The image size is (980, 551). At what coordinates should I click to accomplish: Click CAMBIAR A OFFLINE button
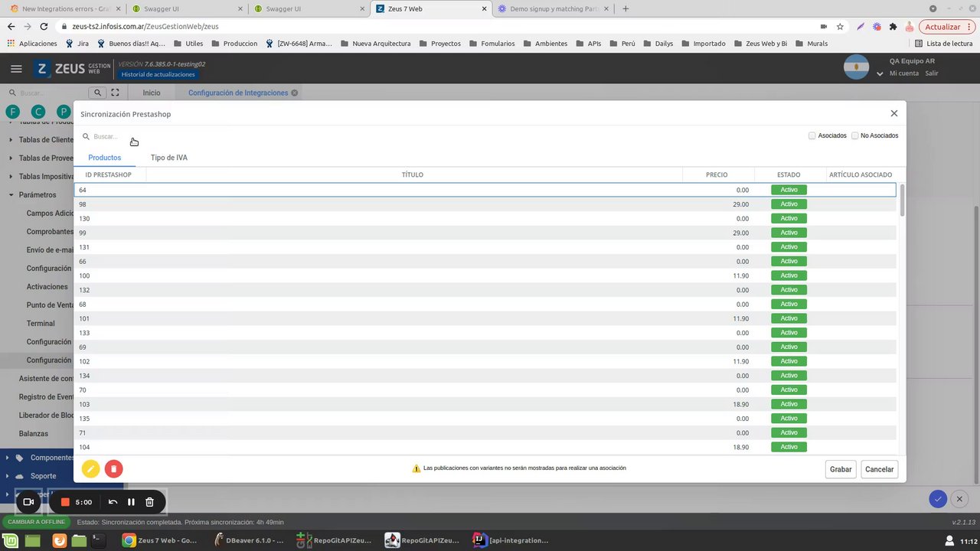coord(36,522)
